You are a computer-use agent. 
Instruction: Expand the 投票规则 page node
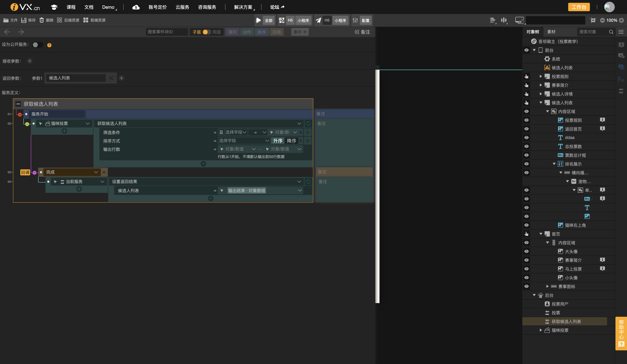pos(540,76)
